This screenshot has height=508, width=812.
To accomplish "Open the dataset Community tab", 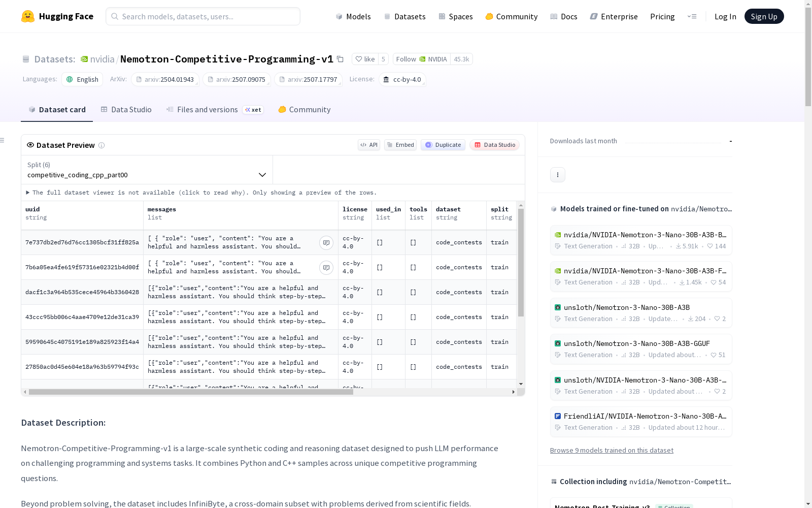I will (x=304, y=110).
